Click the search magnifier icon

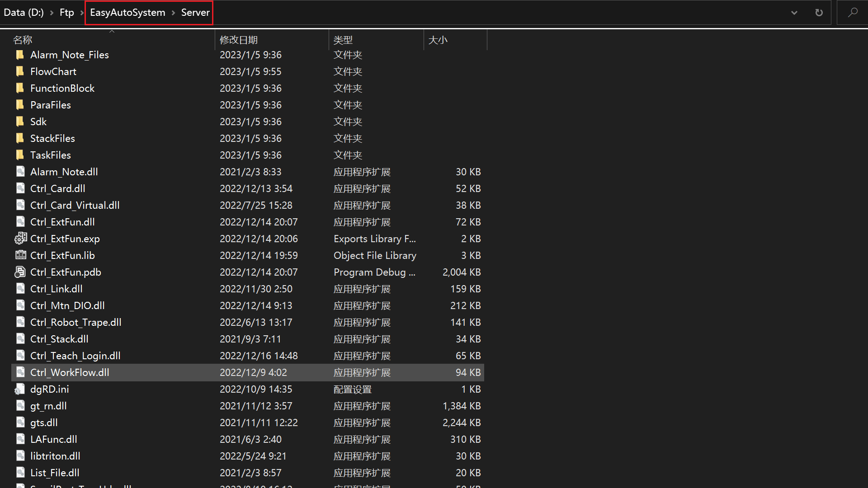[853, 13]
